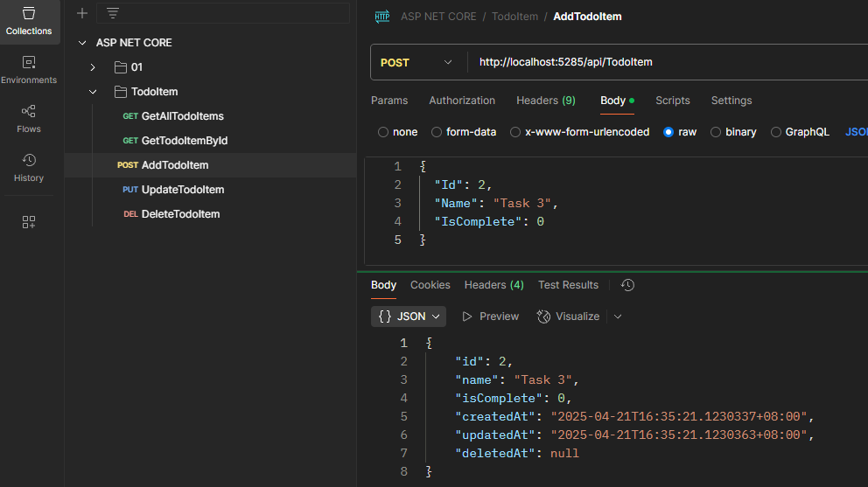Viewport: 868px width, 487px height.
Task: Select the form-data radio button
Action: (x=436, y=132)
